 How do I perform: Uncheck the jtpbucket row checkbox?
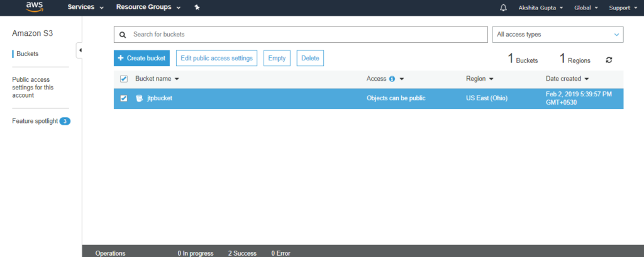coord(124,98)
